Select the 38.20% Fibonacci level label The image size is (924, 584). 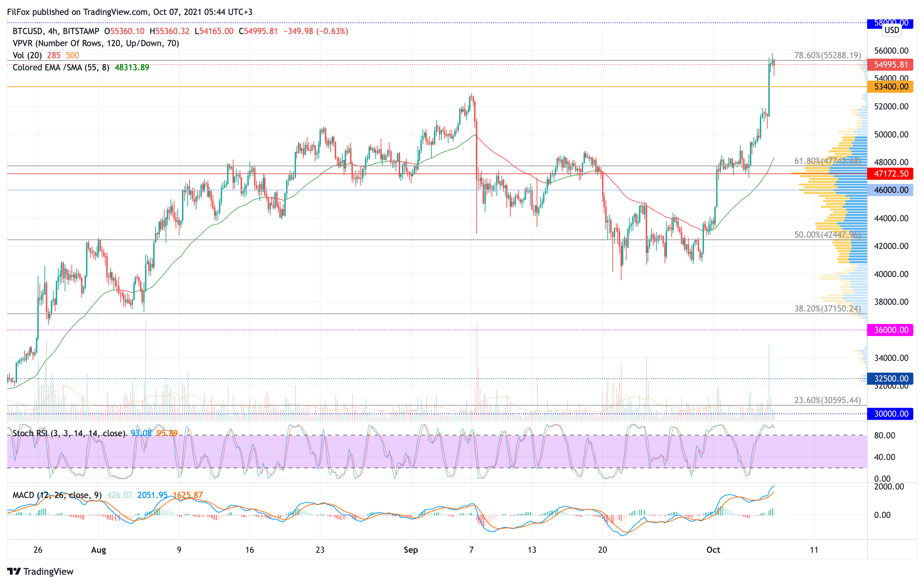pos(827,309)
